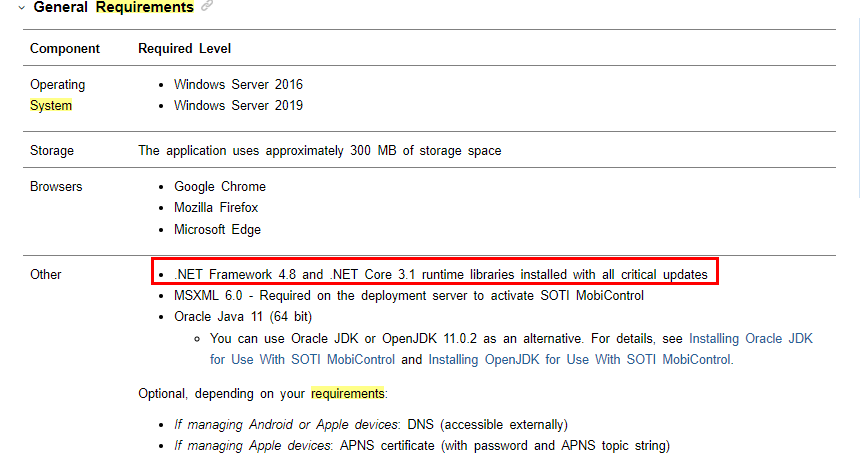Viewport: 861px width, 466px height.
Task: Open Installing OpenJDK for Use link
Action: 579,359
